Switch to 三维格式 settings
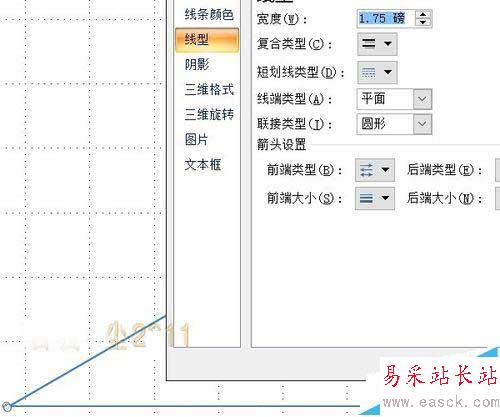Screen dimensions: 500x417 click(209, 90)
